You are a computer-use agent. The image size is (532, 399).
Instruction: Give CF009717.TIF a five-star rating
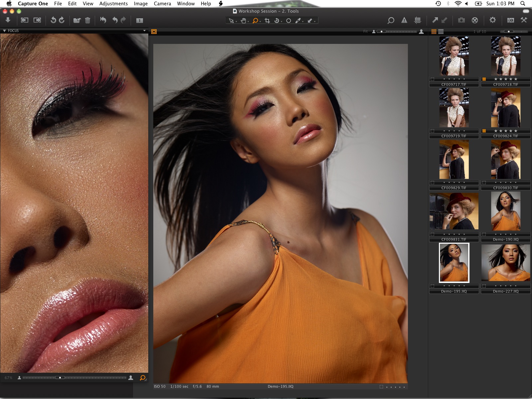click(464, 79)
